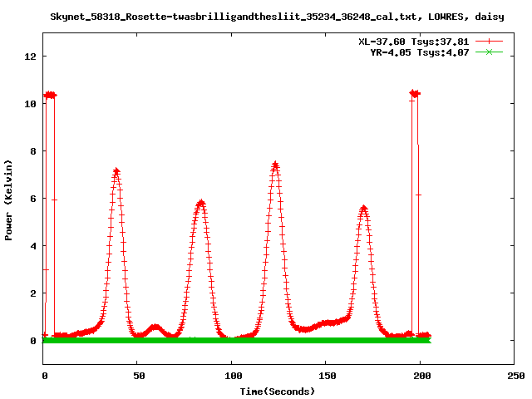Click y-axis tick label 4
This screenshot has height=399, width=532.
[x=33, y=246]
